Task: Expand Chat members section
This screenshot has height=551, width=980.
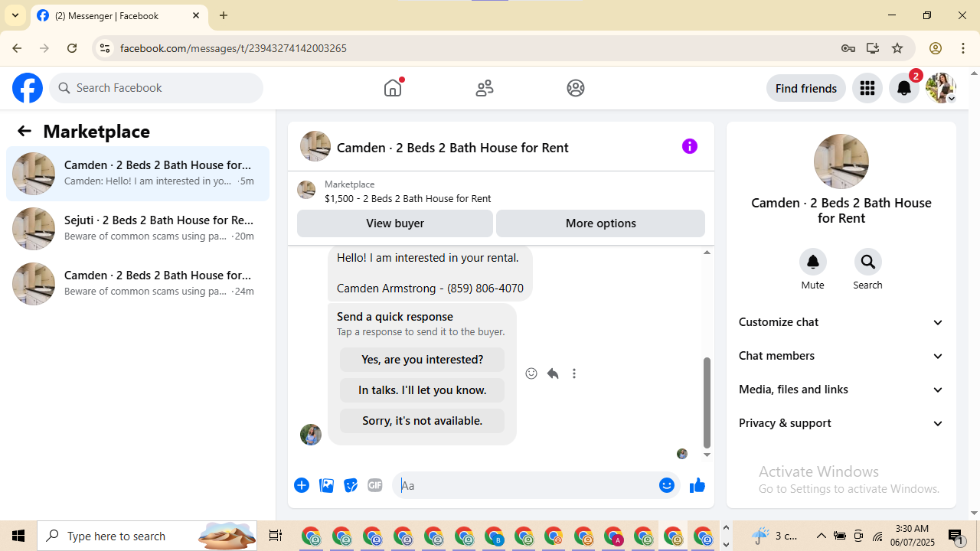Action: click(x=841, y=356)
